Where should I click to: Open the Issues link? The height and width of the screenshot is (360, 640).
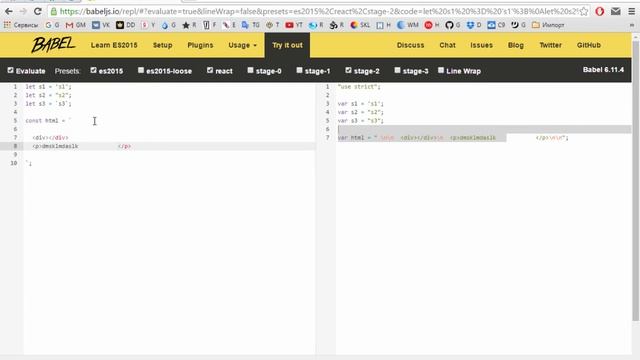[481, 45]
